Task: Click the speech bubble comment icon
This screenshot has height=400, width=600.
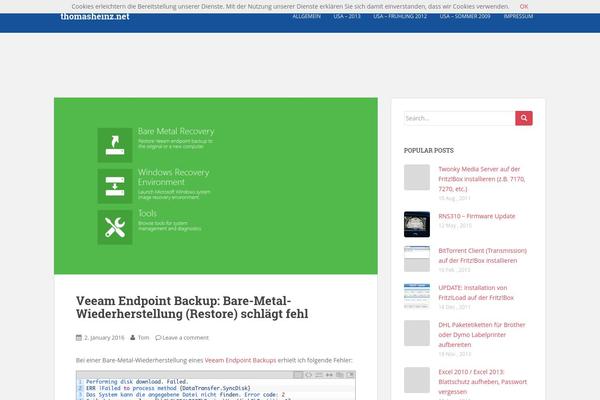Action: 158,338
